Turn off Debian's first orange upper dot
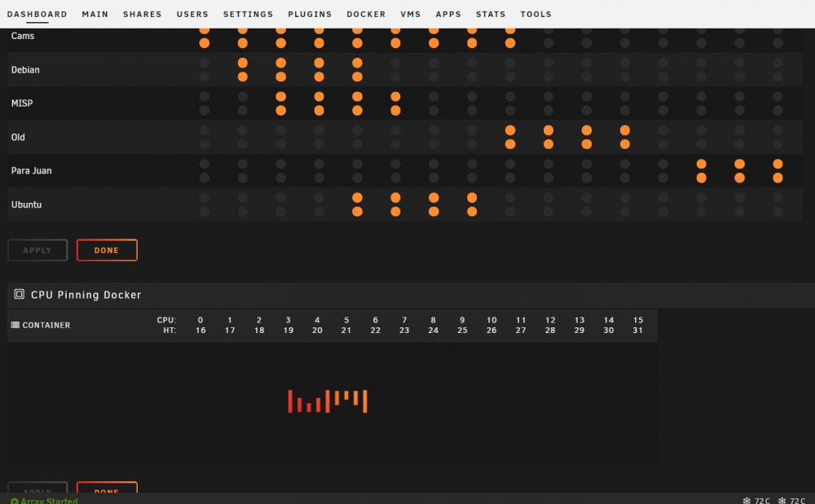Screen dimensions: 815x504 (243, 63)
